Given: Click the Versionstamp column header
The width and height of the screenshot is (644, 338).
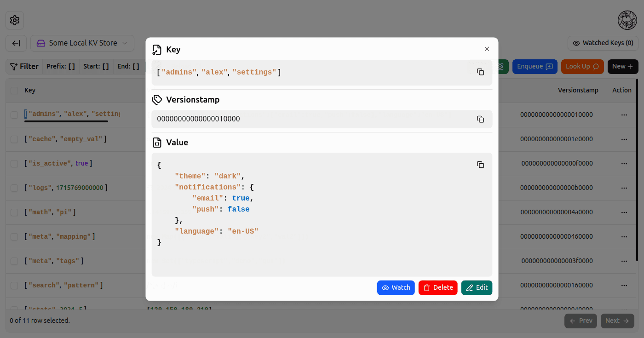Looking at the screenshot, I should (578, 91).
